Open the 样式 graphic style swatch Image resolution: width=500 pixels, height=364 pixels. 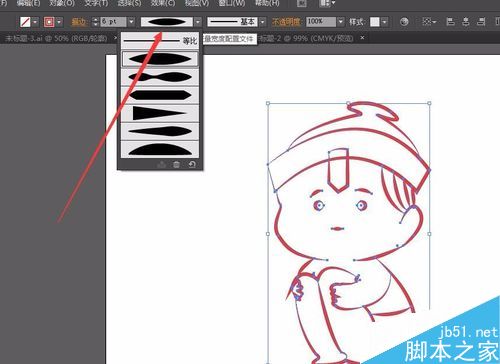pos(375,22)
